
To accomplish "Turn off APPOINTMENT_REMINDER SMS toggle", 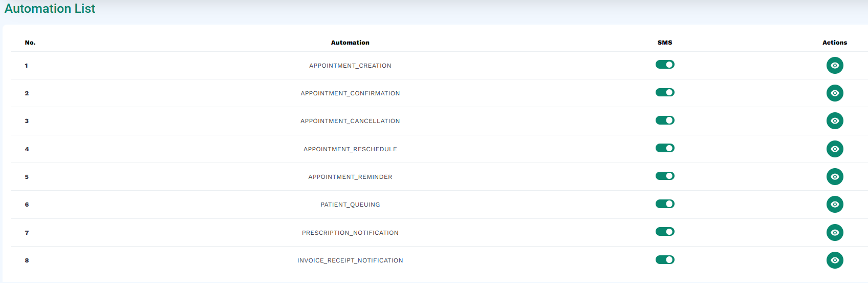I will pyautogui.click(x=665, y=176).
